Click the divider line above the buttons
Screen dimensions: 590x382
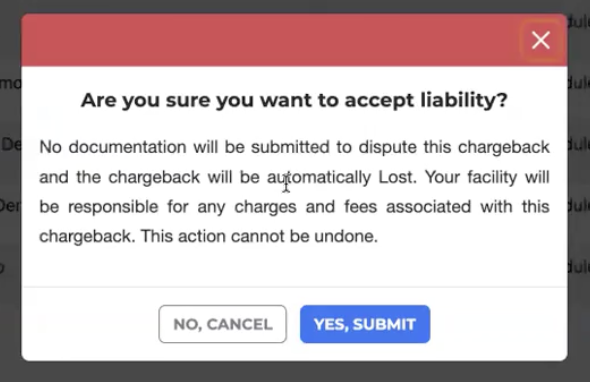coord(294,287)
